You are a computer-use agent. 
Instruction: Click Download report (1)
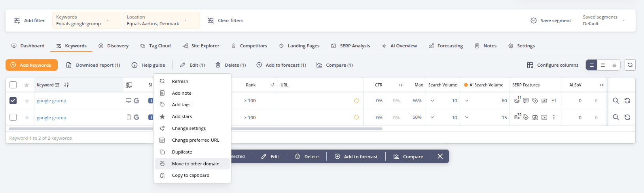[x=93, y=65]
